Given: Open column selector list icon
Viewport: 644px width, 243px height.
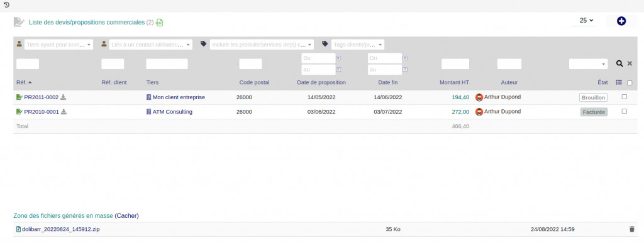Looking at the screenshot, I should 619,82.
